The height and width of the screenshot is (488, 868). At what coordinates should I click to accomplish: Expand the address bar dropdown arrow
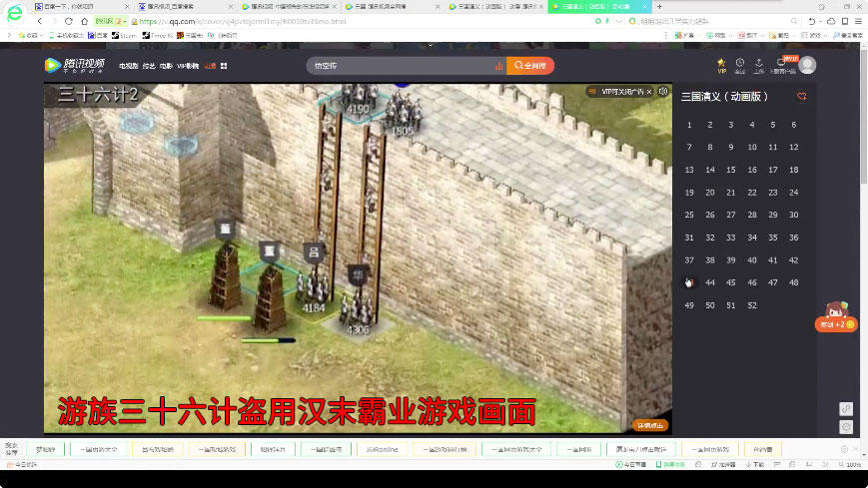tap(619, 21)
